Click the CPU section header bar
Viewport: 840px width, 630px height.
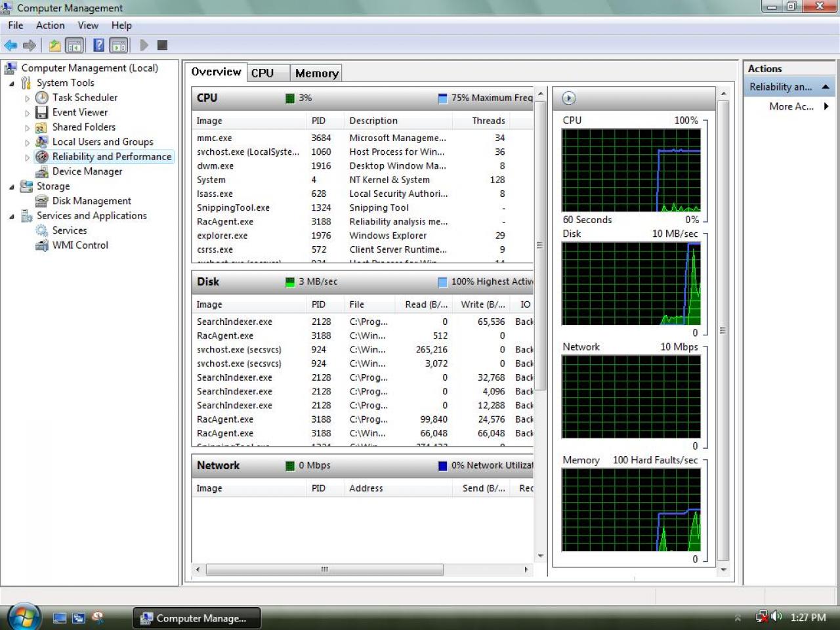pyautogui.click(x=362, y=98)
